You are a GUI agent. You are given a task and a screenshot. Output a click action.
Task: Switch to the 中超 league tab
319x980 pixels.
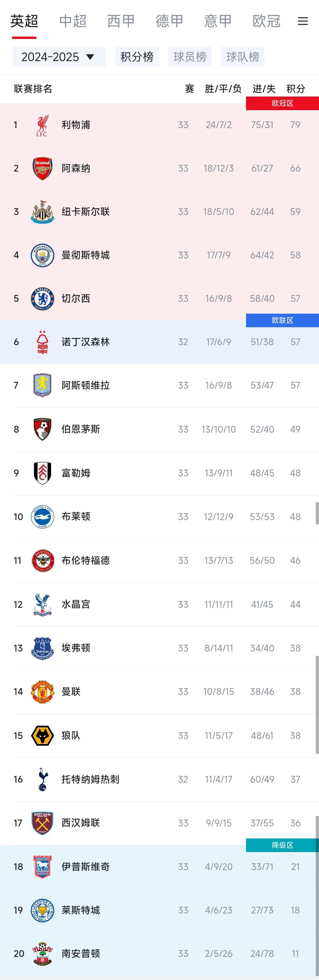pos(73,21)
